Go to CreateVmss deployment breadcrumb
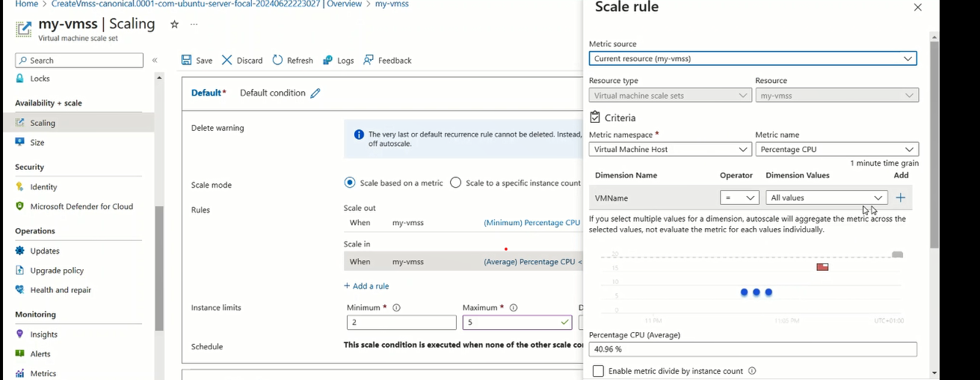 point(185,4)
